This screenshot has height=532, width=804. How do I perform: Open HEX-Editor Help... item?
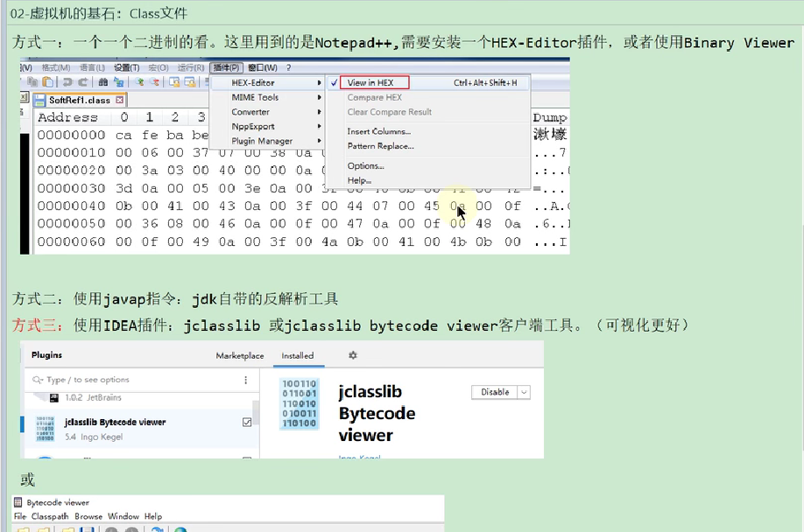pos(359,180)
